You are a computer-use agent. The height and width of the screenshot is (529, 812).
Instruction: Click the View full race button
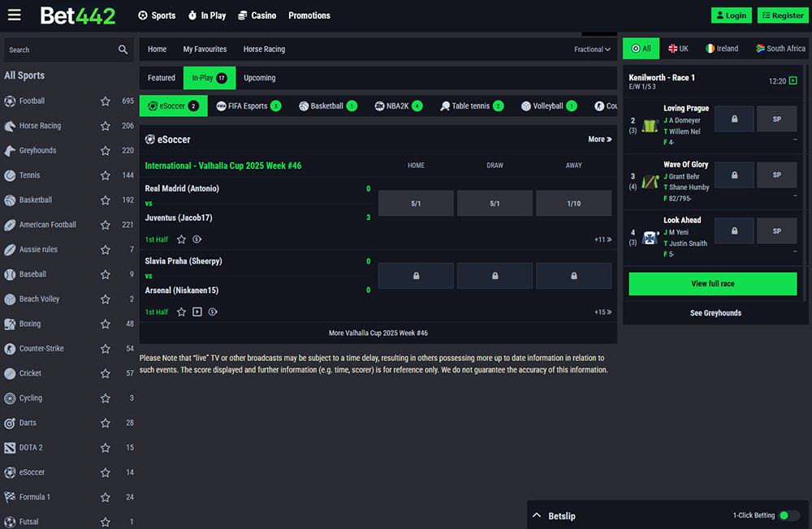pos(712,284)
